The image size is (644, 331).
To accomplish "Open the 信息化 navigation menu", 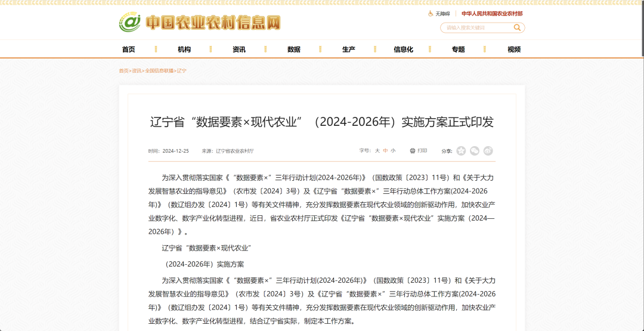I will point(403,50).
